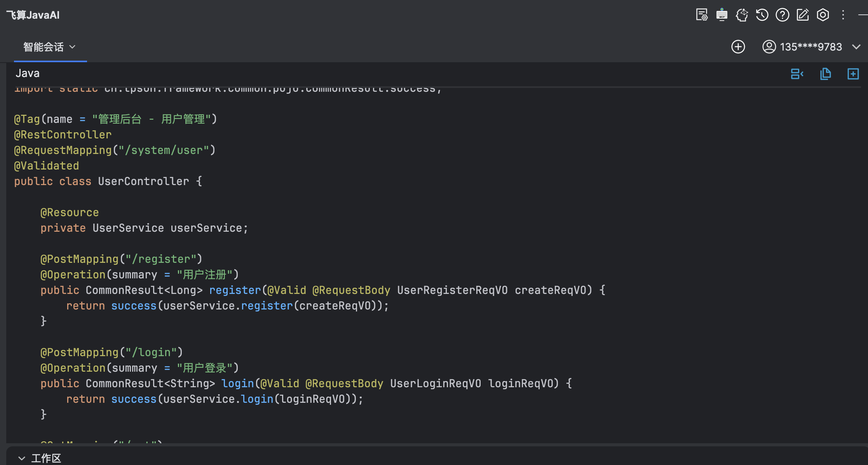Start a new conversation with plus circle

pyautogui.click(x=738, y=47)
